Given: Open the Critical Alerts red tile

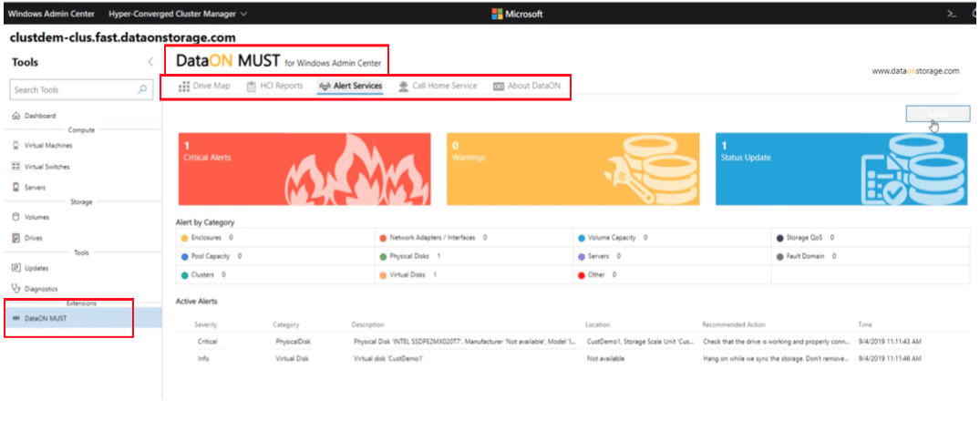Looking at the screenshot, I should click(x=304, y=169).
